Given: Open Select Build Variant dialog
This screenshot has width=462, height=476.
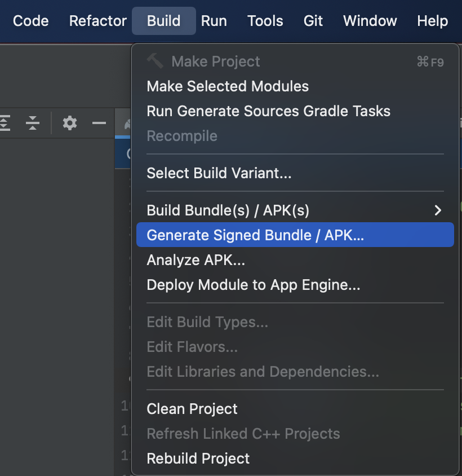Looking at the screenshot, I should [219, 173].
